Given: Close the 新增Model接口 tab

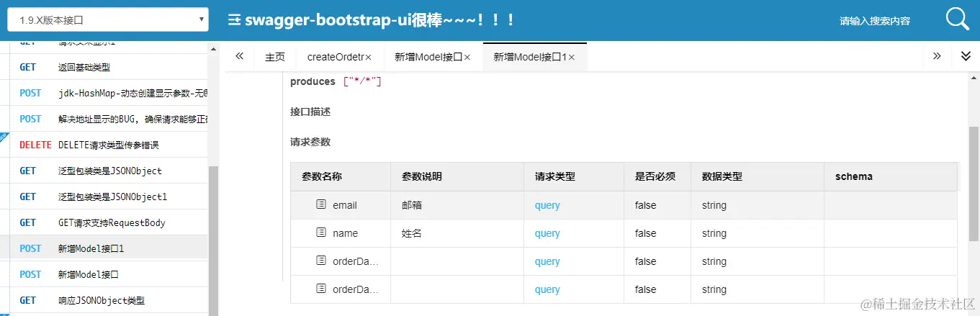Looking at the screenshot, I should 467,57.
